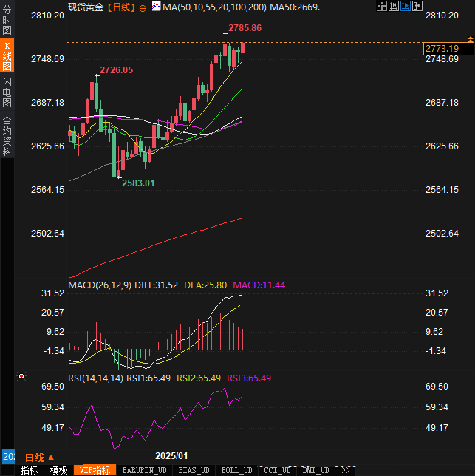Open 合约资料 contract information
The height and width of the screenshot is (476, 475).
click(7, 136)
